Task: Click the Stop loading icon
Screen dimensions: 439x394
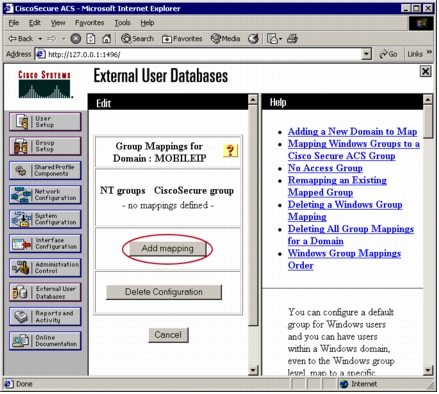Action: pyautogui.click(x=76, y=39)
